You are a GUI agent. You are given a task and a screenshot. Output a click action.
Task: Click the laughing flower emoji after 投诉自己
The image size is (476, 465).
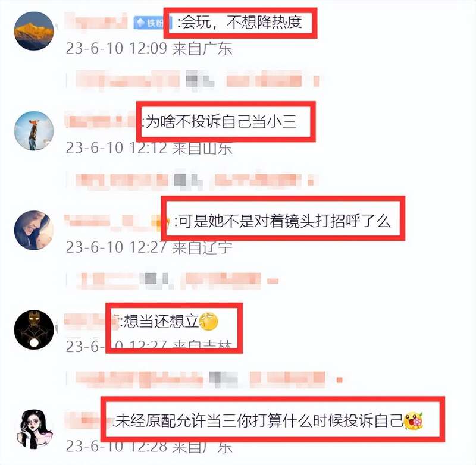[x=414, y=420]
